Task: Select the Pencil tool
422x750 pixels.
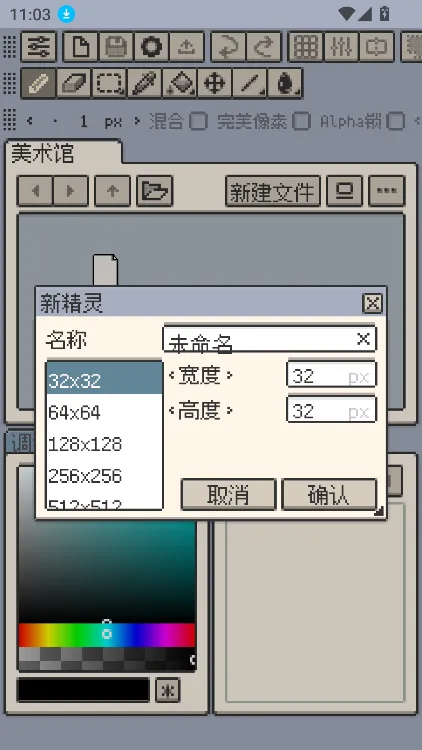Action: click(x=38, y=84)
